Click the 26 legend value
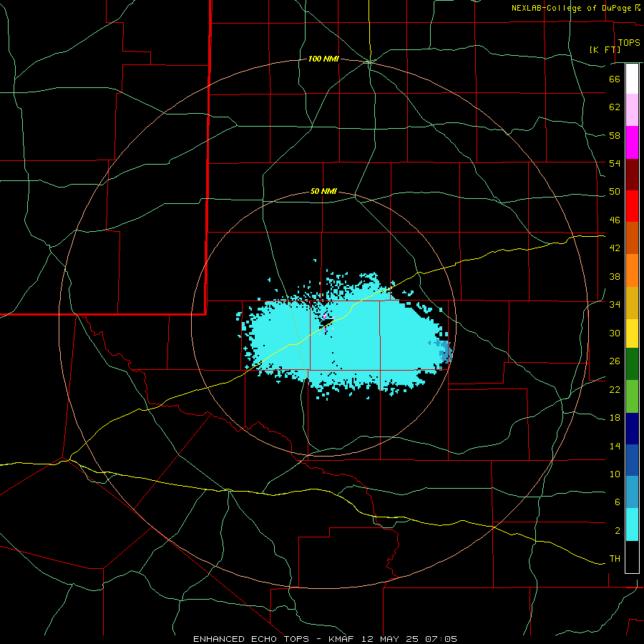 (x=615, y=361)
